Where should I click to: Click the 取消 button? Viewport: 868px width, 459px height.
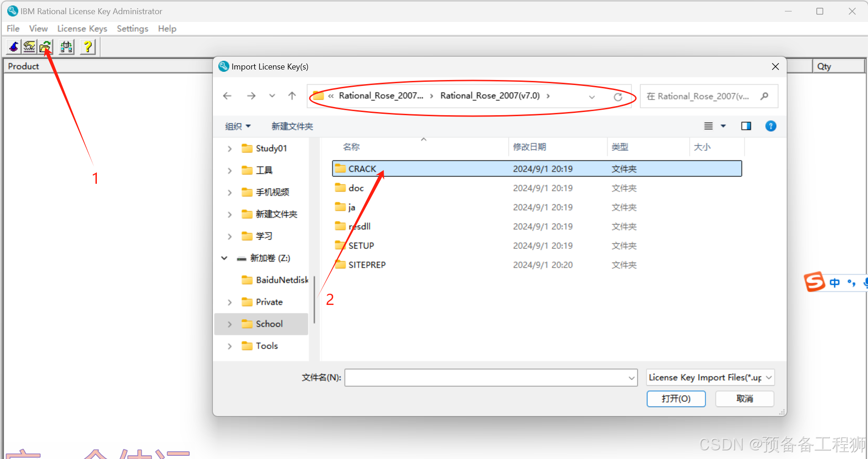point(745,399)
